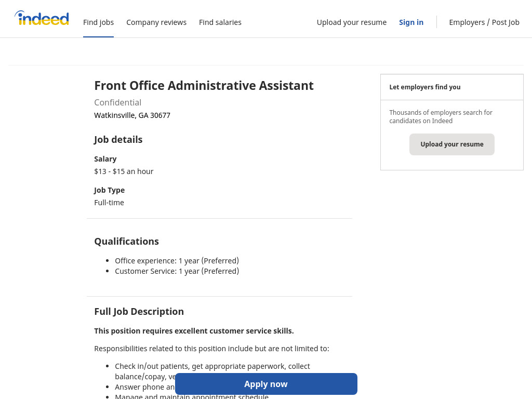The image size is (532, 399).
Task: Click the Customer Service qualification item
Action: click(177, 271)
